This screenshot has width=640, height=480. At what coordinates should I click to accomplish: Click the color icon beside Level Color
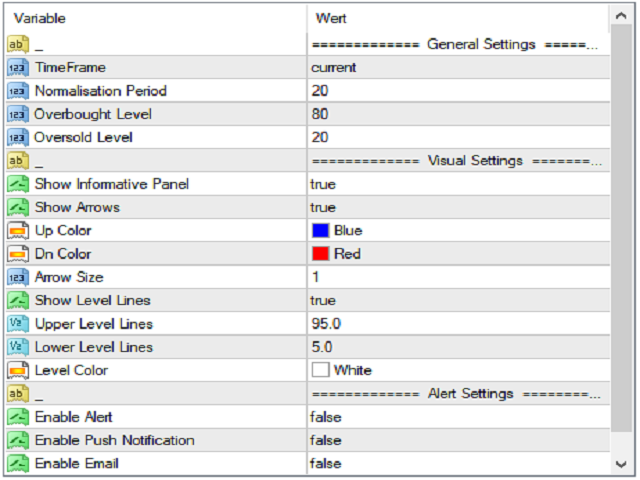point(18,371)
